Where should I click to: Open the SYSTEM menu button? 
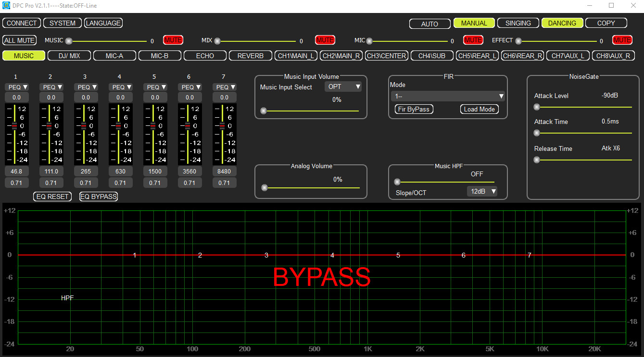pos(63,23)
